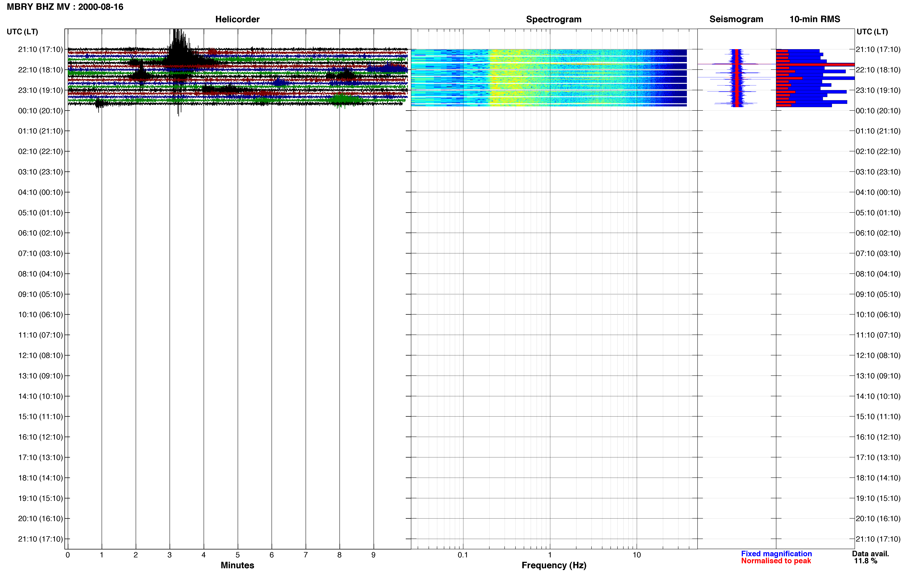Click the Seismogram panel heading
Screen dimensions: 924x578
(x=736, y=19)
